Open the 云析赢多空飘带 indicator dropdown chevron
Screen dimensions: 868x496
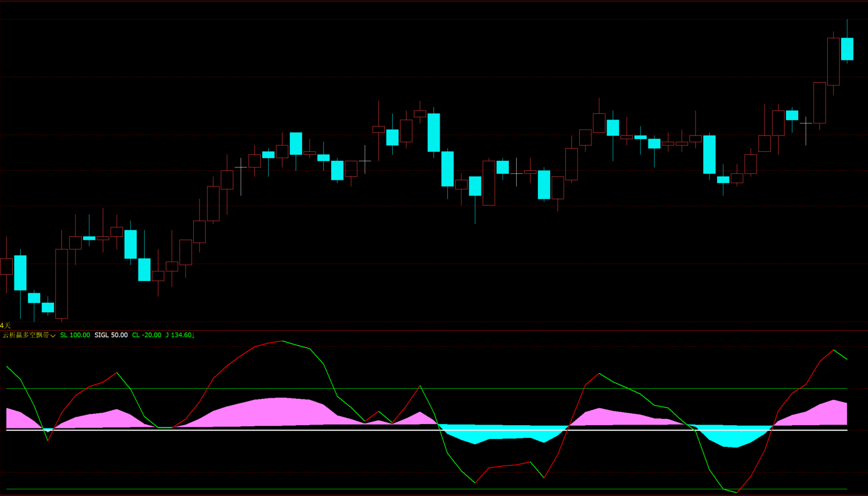(53, 336)
